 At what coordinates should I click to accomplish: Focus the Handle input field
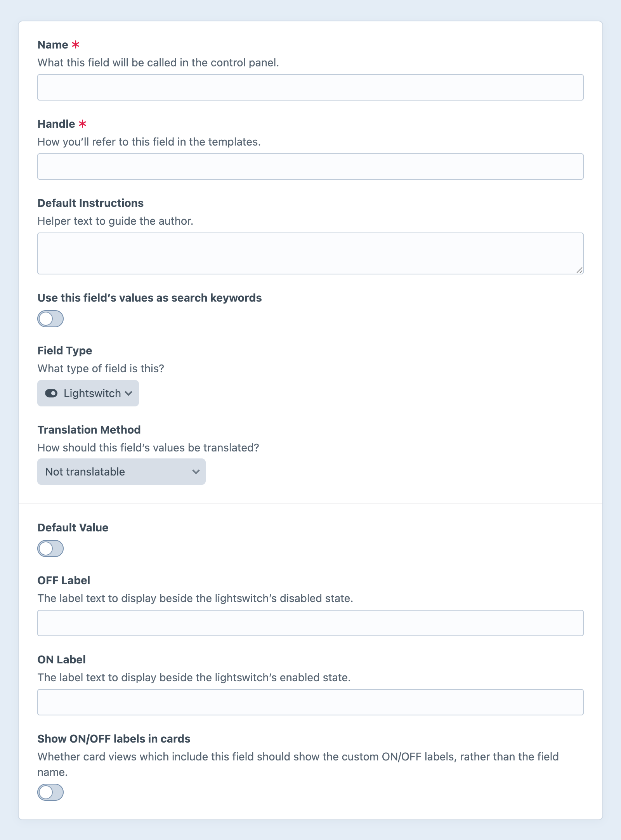(310, 166)
